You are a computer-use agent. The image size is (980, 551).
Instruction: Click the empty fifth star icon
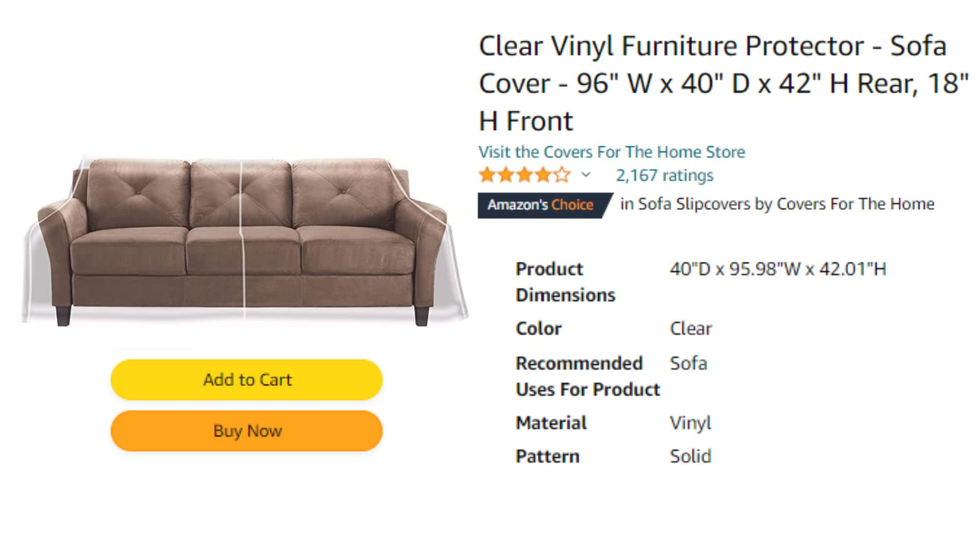pos(561,175)
